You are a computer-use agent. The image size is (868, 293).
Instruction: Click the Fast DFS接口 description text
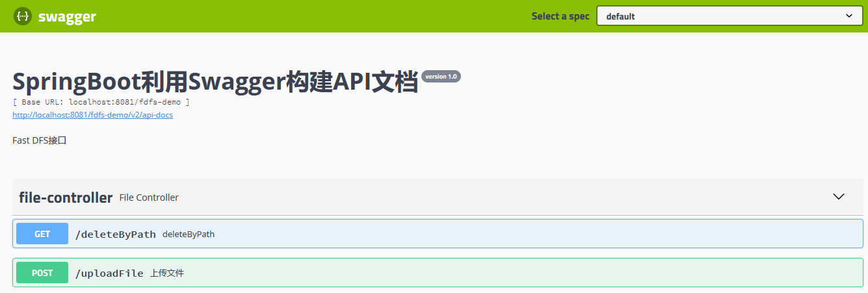(x=40, y=140)
